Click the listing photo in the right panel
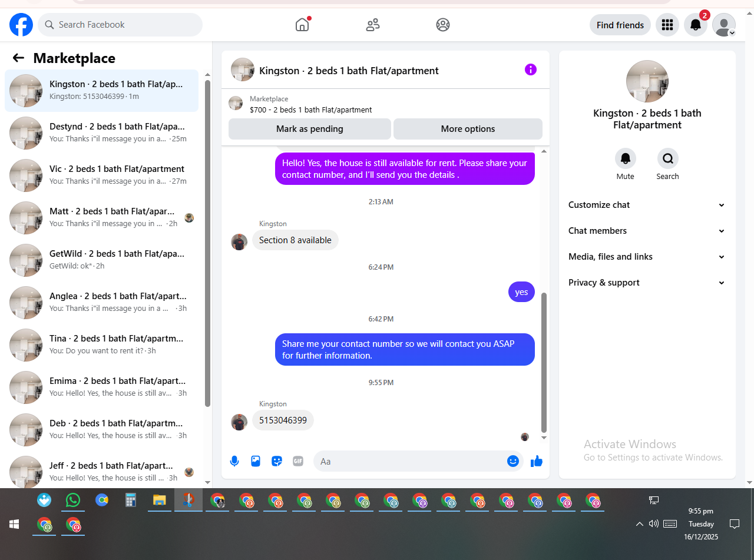The width and height of the screenshot is (754, 560). click(x=647, y=81)
